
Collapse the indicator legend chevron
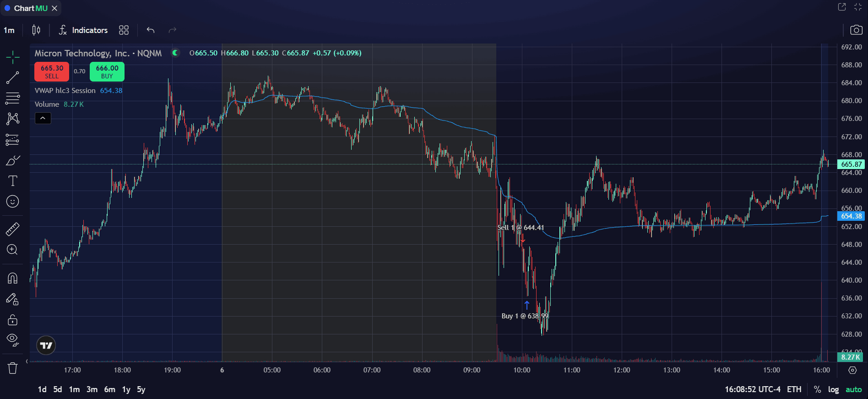[x=43, y=118]
